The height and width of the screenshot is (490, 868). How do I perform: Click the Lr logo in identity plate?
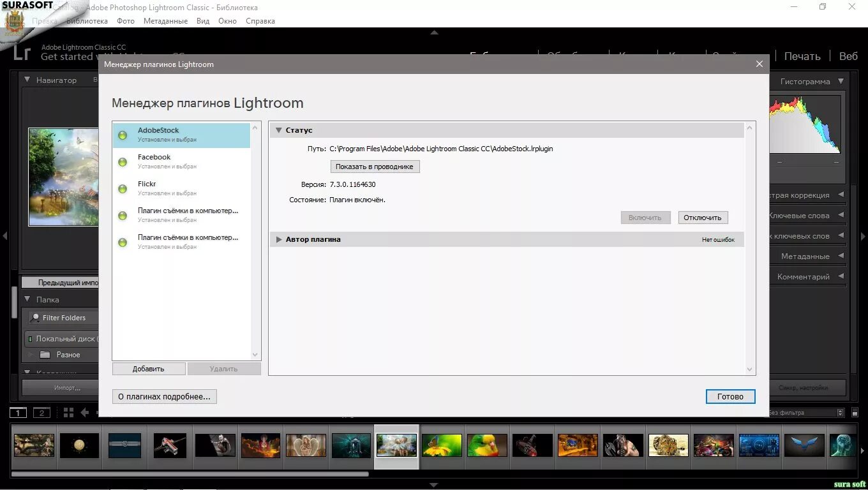tap(22, 53)
